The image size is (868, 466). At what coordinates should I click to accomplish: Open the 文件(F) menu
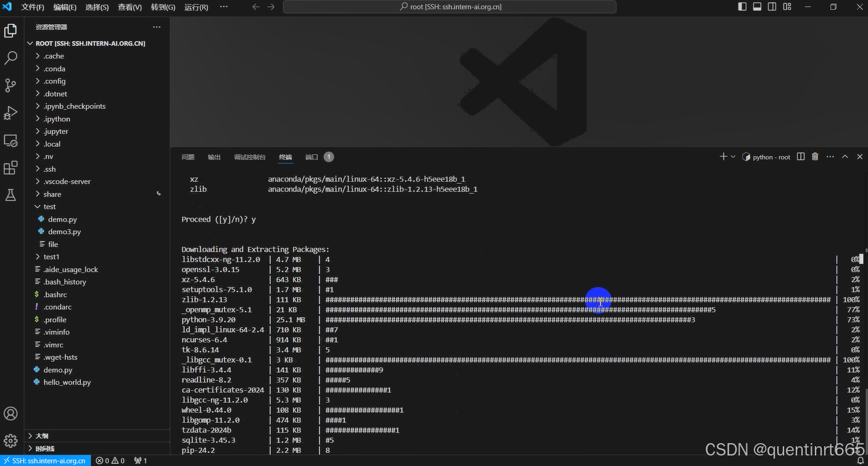coord(33,7)
